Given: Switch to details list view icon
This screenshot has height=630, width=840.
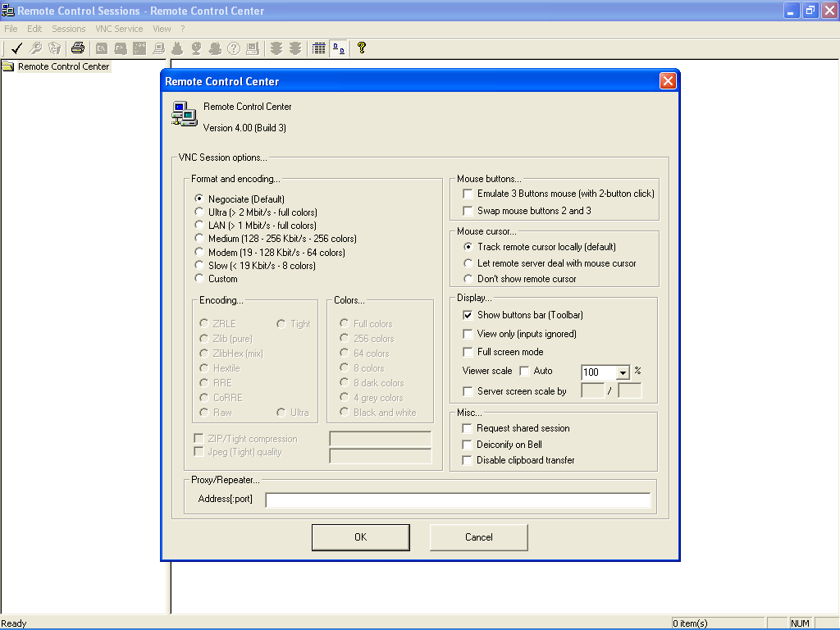Looking at the screenshot, I should coord(319,48).
